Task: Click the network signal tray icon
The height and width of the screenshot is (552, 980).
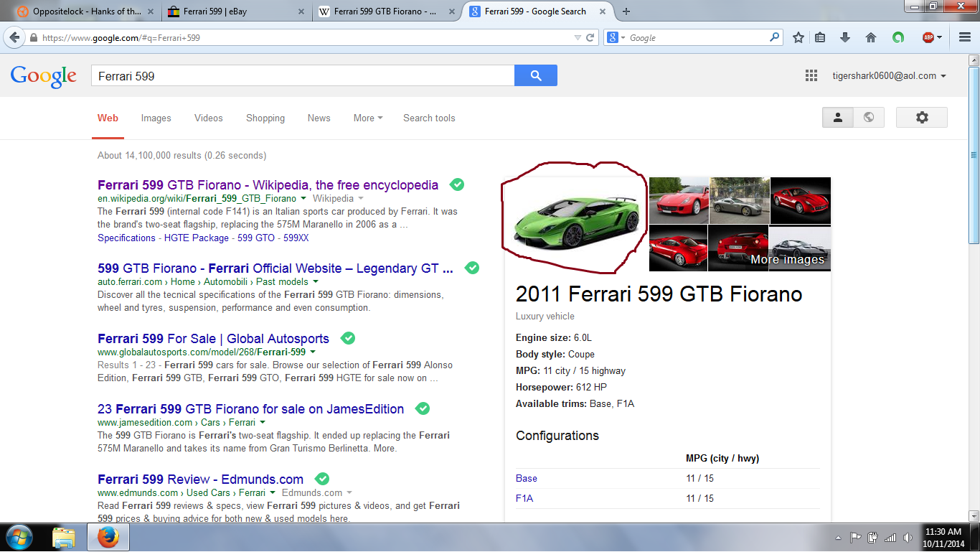Action: (890, 538)
